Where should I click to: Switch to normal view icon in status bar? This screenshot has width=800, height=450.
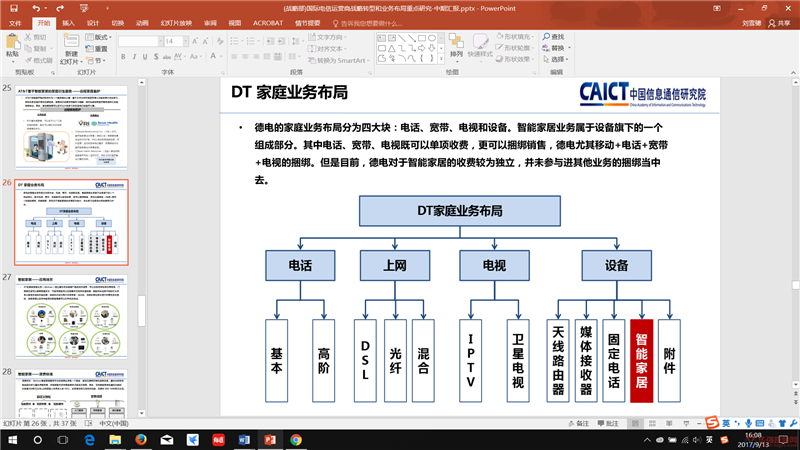click(635, 423)
